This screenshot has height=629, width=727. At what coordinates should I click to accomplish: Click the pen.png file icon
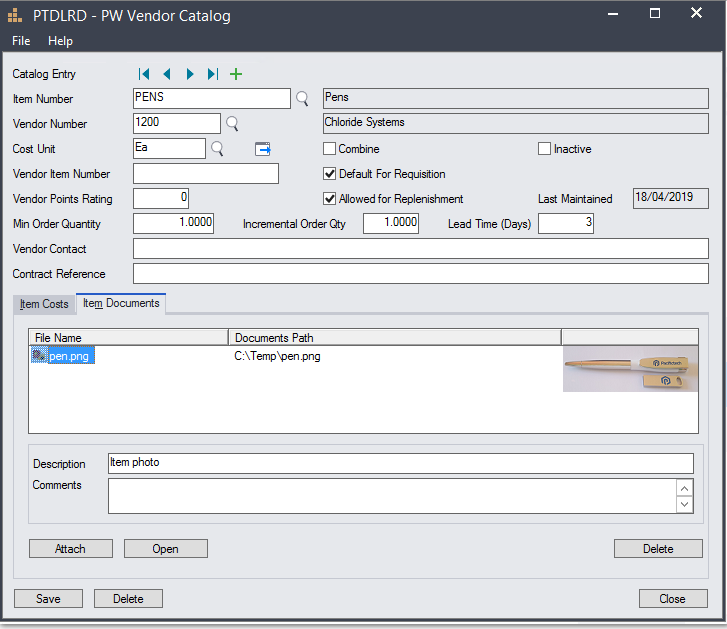point(39,356)
